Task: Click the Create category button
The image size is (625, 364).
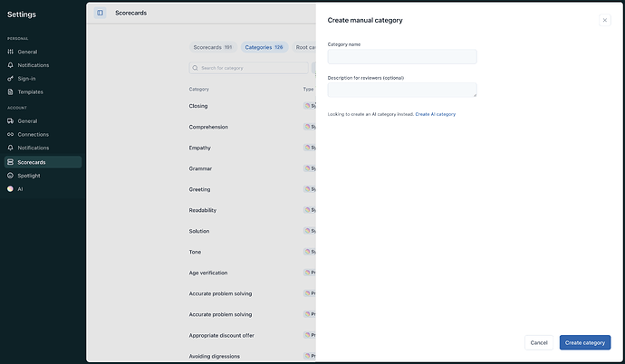Action: point(585,342)
